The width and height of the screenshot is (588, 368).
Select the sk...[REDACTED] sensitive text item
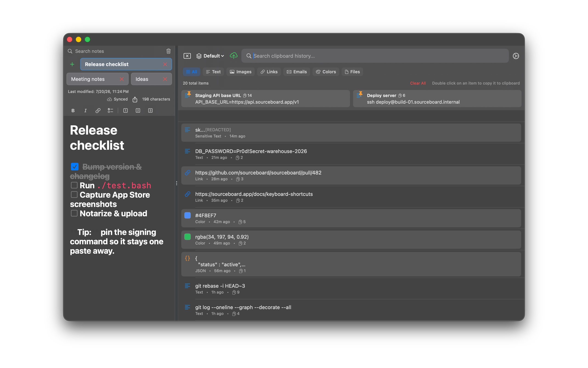click(351, 133)
